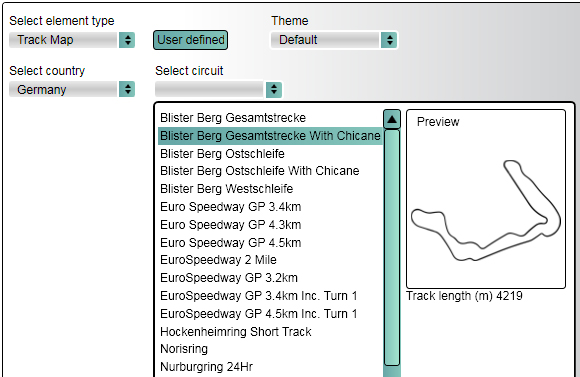Choose EuroSpeedway GP 3.2km entry
This screenshot has height=377, width=580.
click(229, 278)
